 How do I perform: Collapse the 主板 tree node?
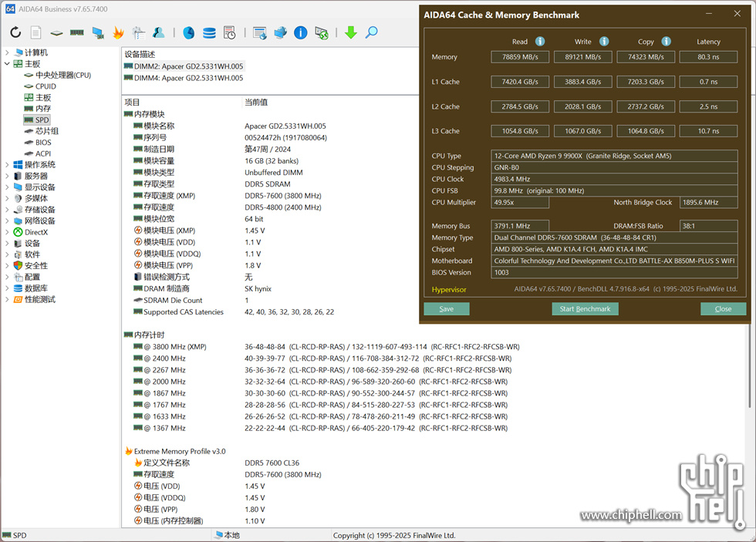point(7,64)
